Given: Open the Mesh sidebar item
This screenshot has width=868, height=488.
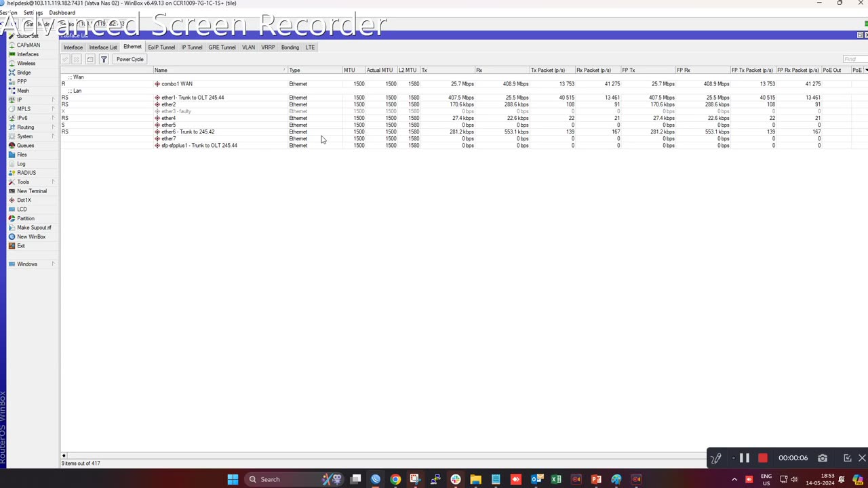Looking at the screenshot, I should pos(22,91).
